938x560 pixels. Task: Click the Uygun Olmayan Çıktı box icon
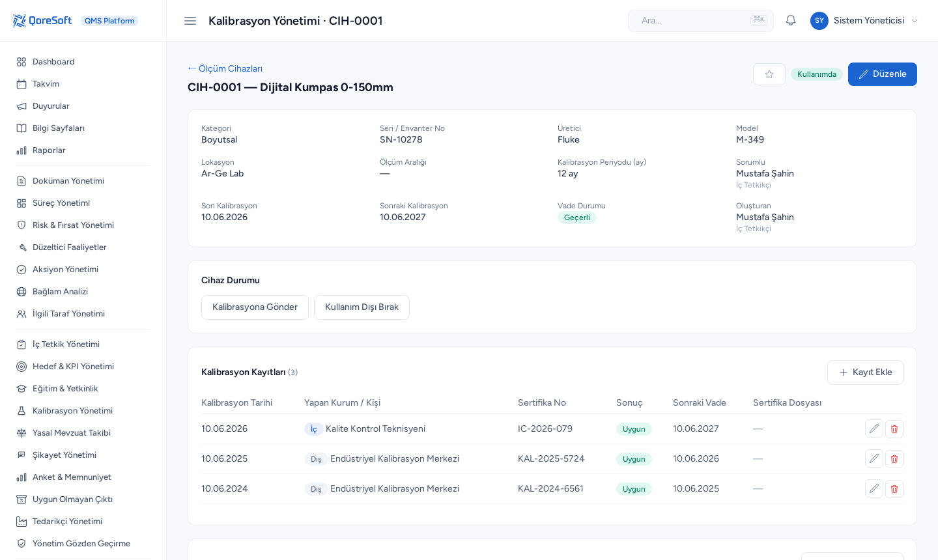(x=21, y=499)
